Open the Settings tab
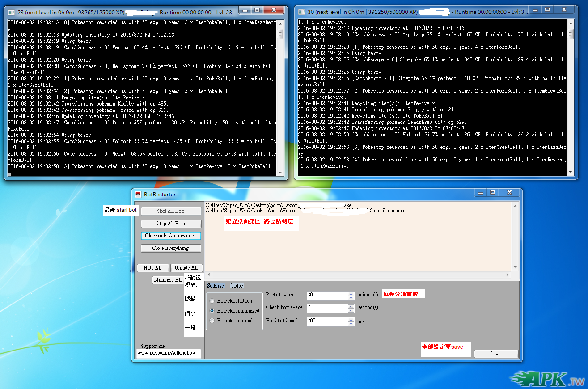This screenshot has width=588, height=389. point(216,286)
